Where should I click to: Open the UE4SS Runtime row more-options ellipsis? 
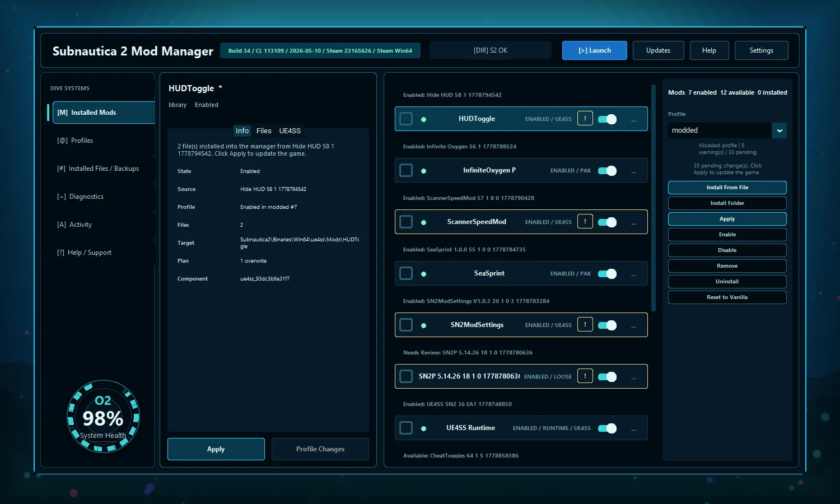coord(634,429)
